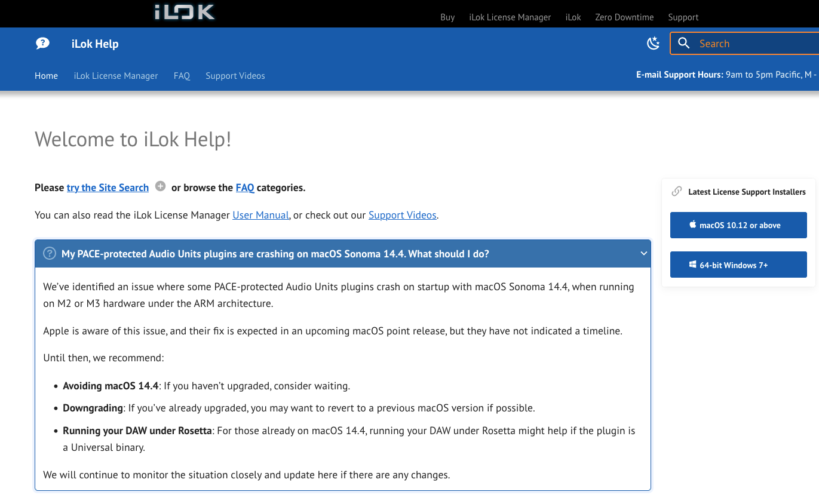Click the iLok logo

185,12
